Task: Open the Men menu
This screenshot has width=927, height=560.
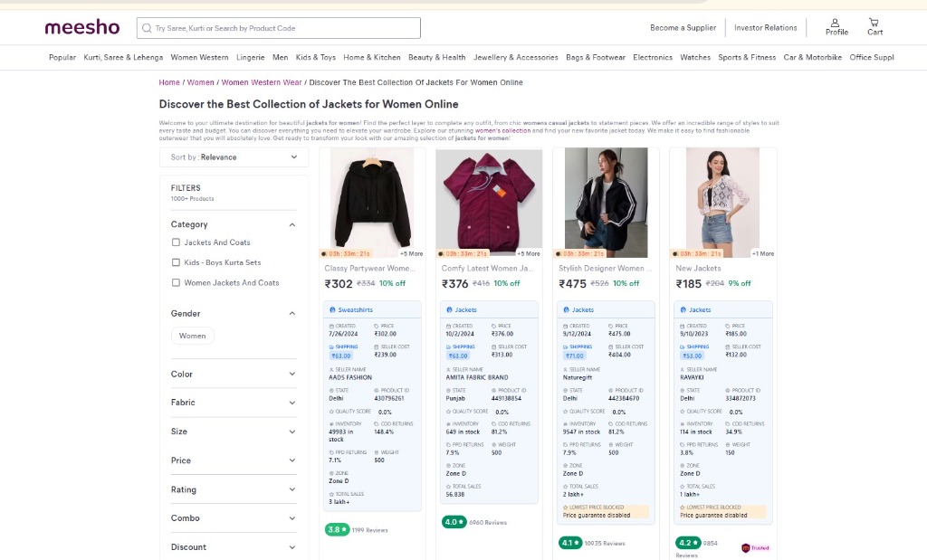Action: click(281, 57)
